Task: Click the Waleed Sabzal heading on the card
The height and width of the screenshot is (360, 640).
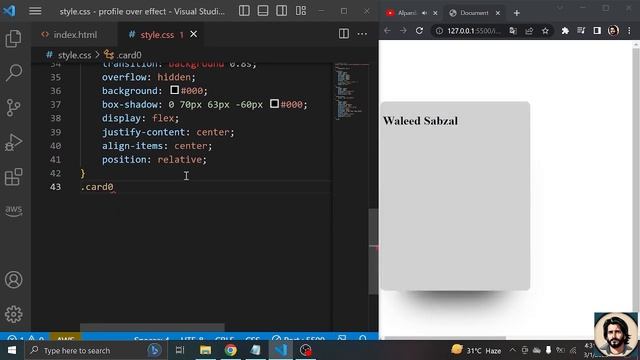Action: [420, 121]
